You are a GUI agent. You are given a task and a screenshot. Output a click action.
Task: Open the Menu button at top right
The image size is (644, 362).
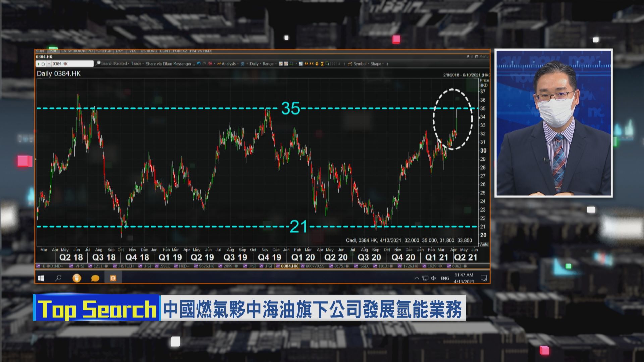483,57
